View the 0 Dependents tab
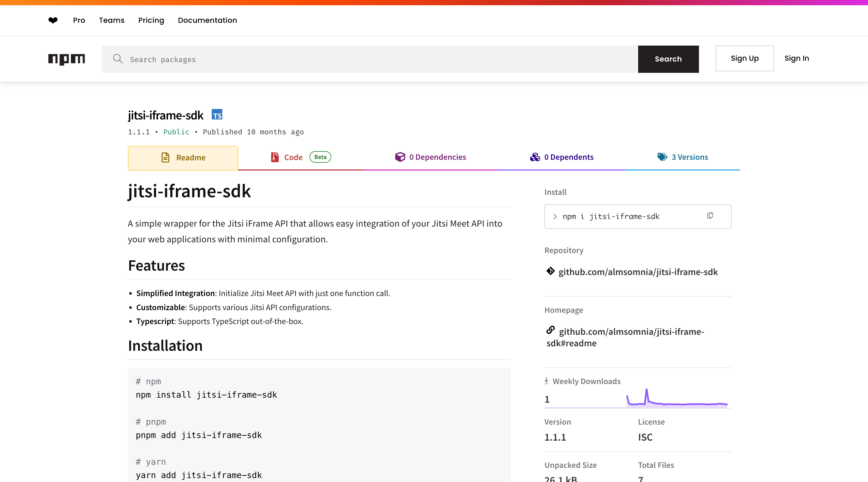Screen dimensions: 868x482 click(x=562, y=157)
